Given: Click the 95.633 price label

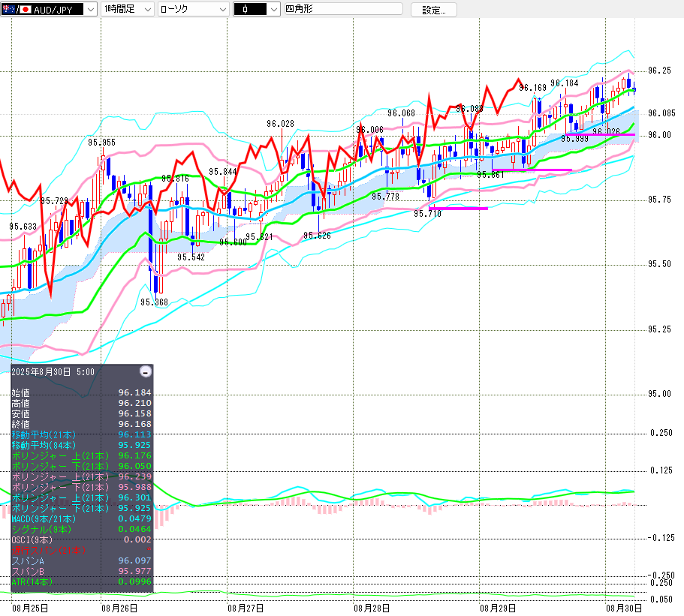Looking at the screenshot, I should click(23, 227).
